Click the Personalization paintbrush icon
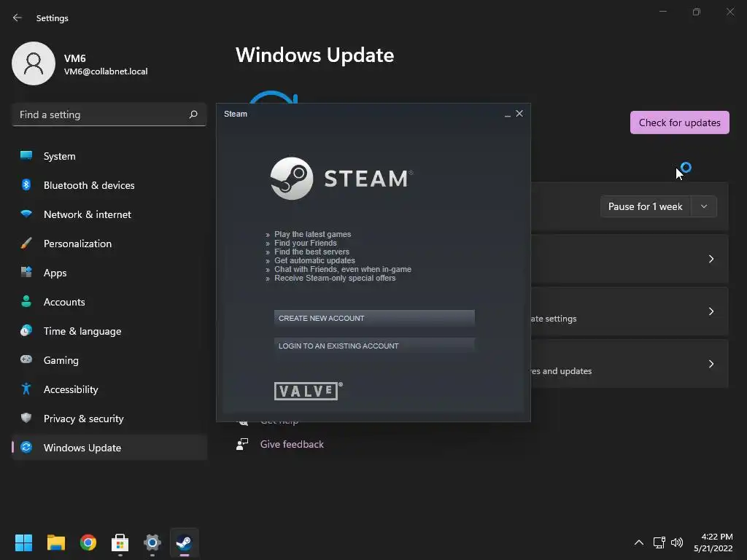This screenshot has width=747, height=560. (26, 244)
